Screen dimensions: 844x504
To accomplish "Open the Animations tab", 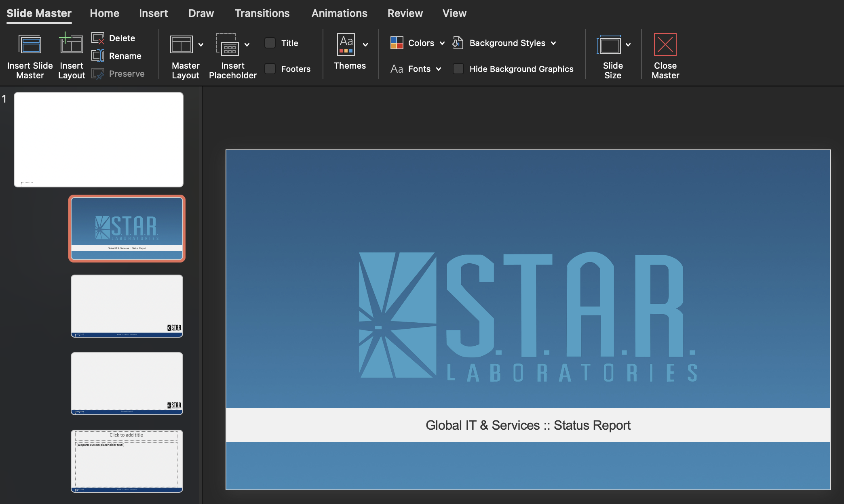I will (339, 13).
